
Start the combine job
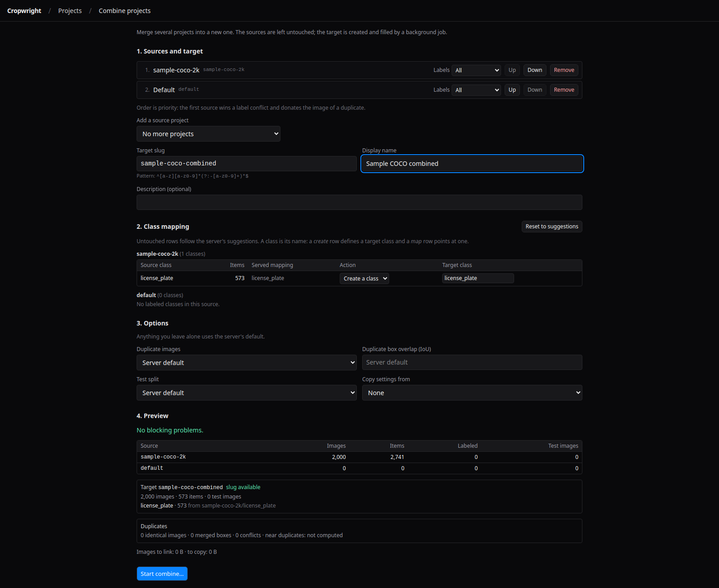[x=162, y=574]
